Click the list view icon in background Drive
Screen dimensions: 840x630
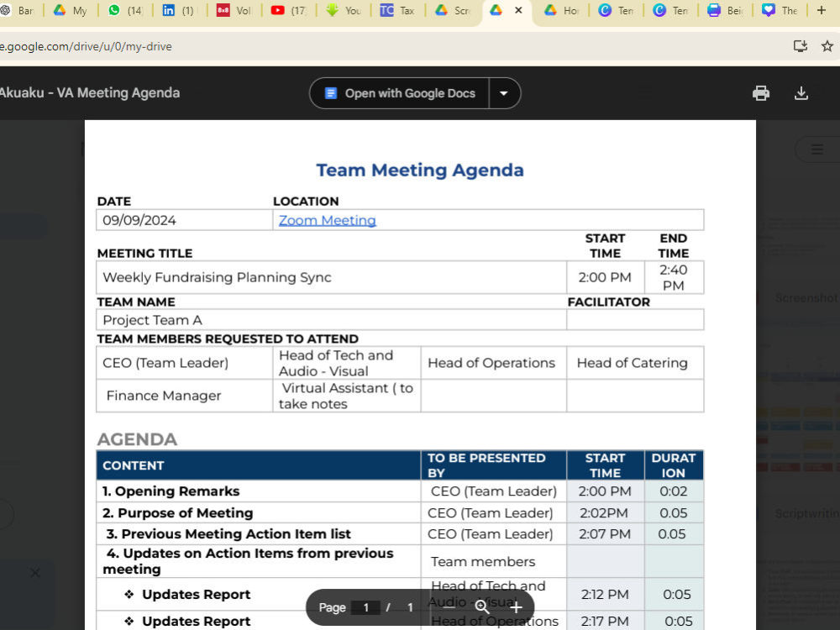816,150
